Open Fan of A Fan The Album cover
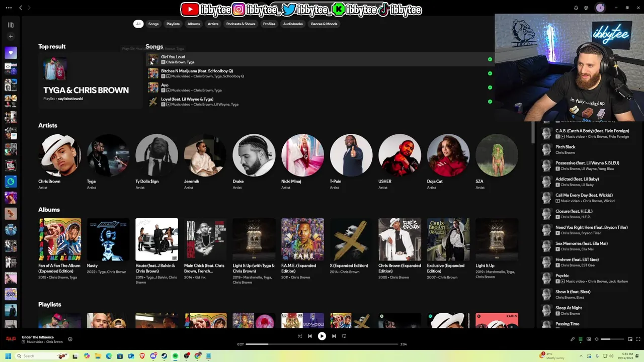This screenshot has height=362, width=644. (x=59, y=239)
